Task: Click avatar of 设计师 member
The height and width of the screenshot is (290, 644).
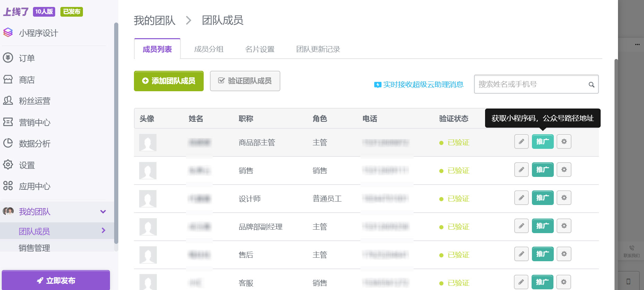Action: 148,199
